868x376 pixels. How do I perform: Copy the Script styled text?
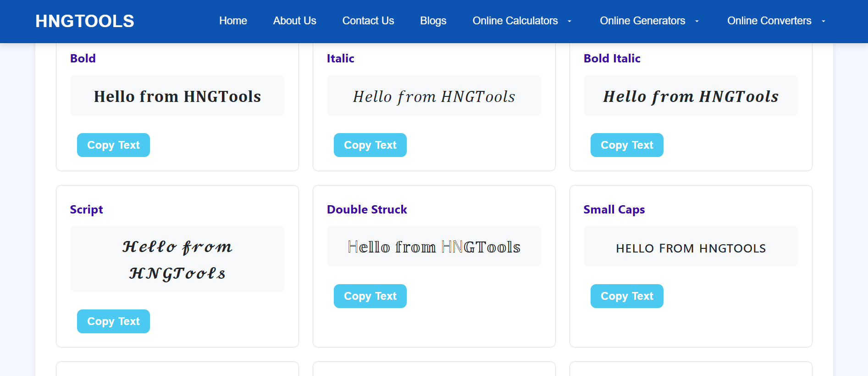[113, 321]
